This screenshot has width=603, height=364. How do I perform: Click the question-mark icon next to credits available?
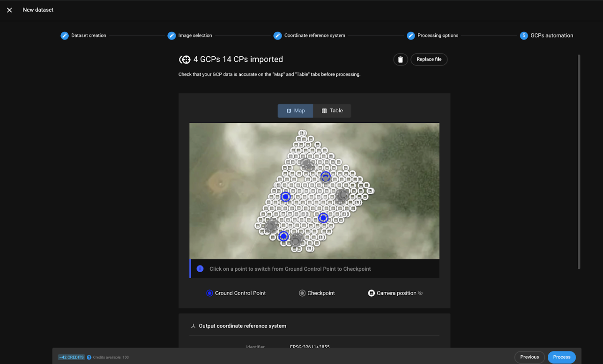(89, 357)
